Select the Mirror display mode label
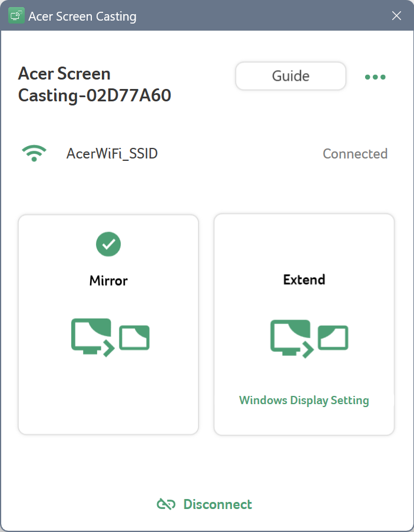Viewport: 414px width, 532px height. click(108, 280)
